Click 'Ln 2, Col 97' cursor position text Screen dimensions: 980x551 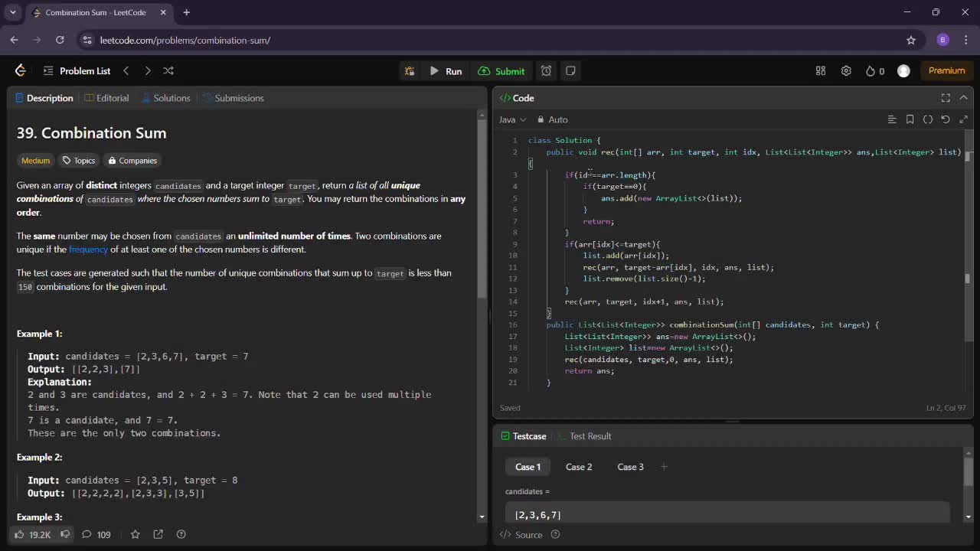coord(946,408)
